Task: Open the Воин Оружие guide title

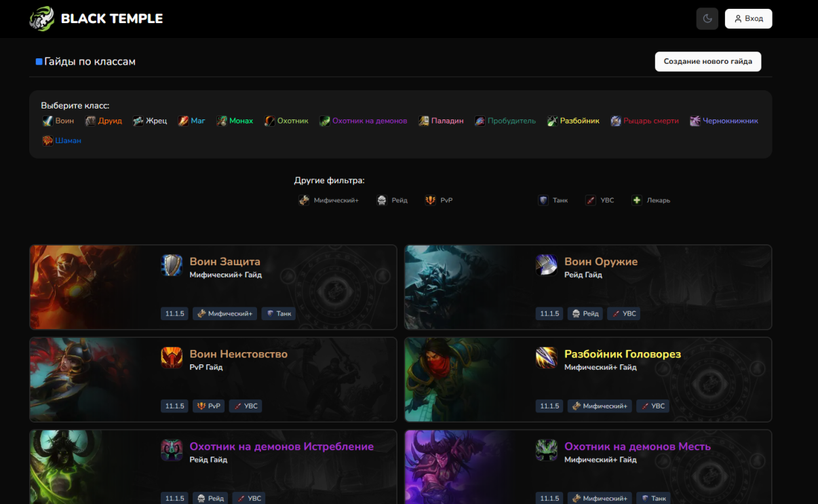Action: [601, 261]
